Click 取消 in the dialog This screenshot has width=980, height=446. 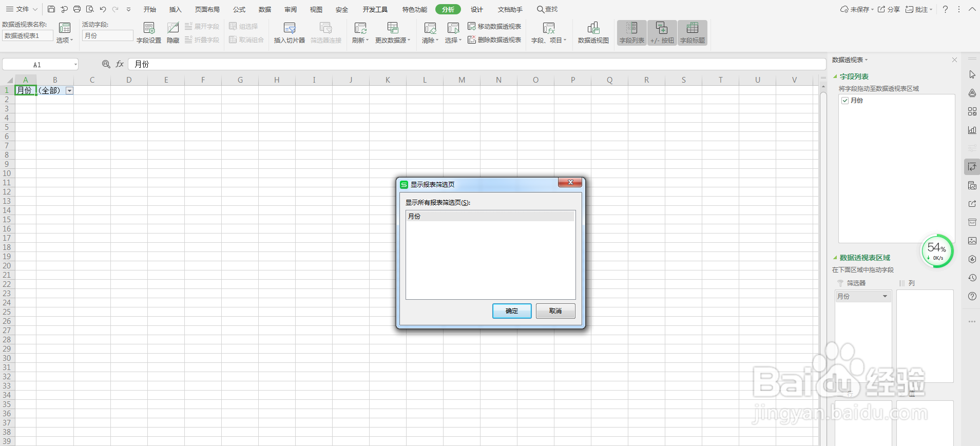click(555, 311)
